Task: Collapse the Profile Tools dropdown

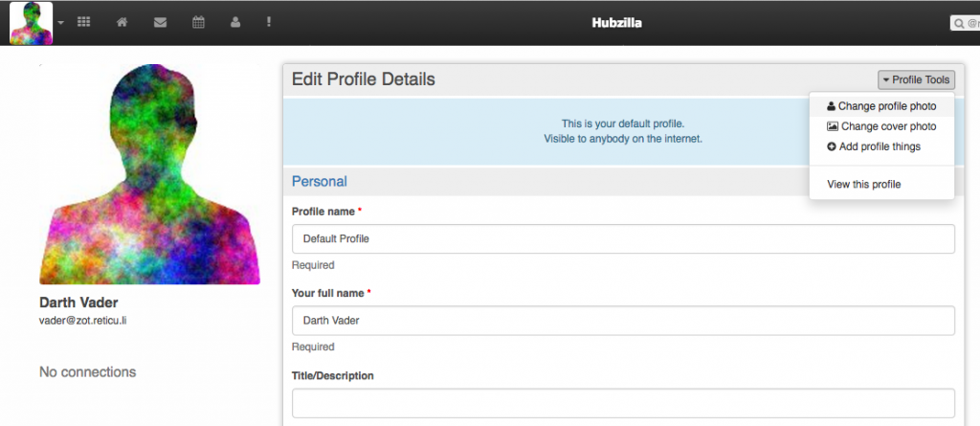Action: 916,80
